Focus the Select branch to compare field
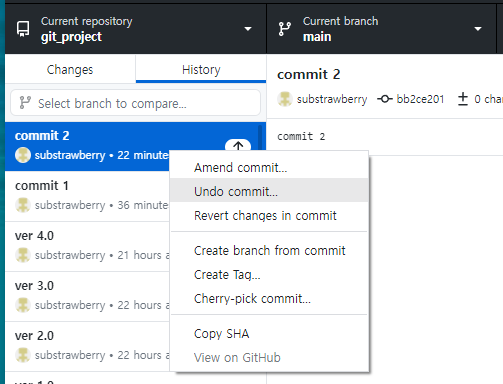 [x=135, y=103]
